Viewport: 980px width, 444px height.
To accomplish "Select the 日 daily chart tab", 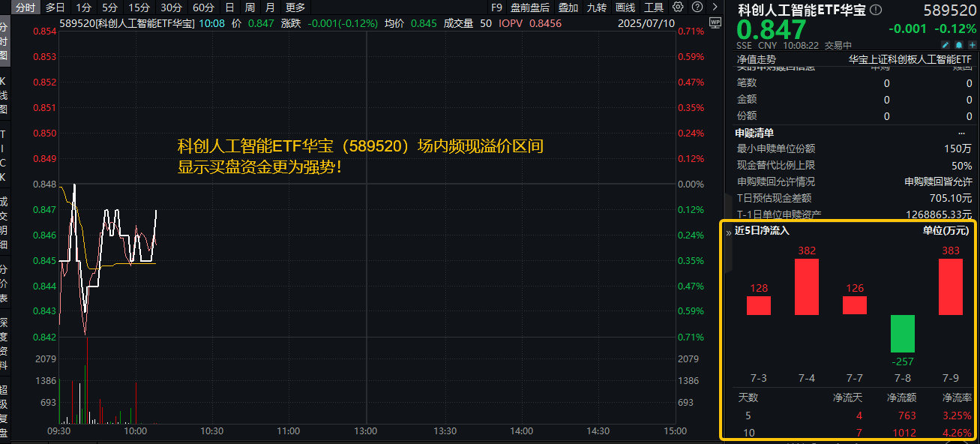I will point(229,7).
